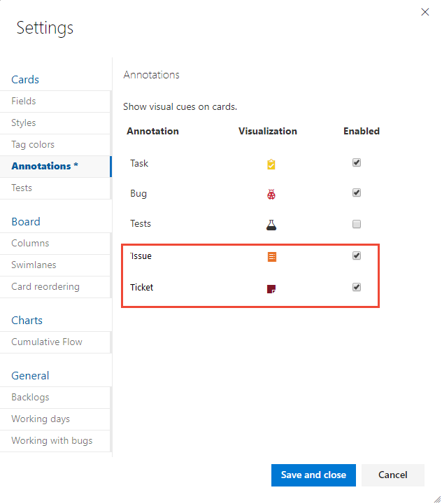Viewport: 442px width, 504px height.
Task: Open the Fields settings tab
Action: (24, 101)
